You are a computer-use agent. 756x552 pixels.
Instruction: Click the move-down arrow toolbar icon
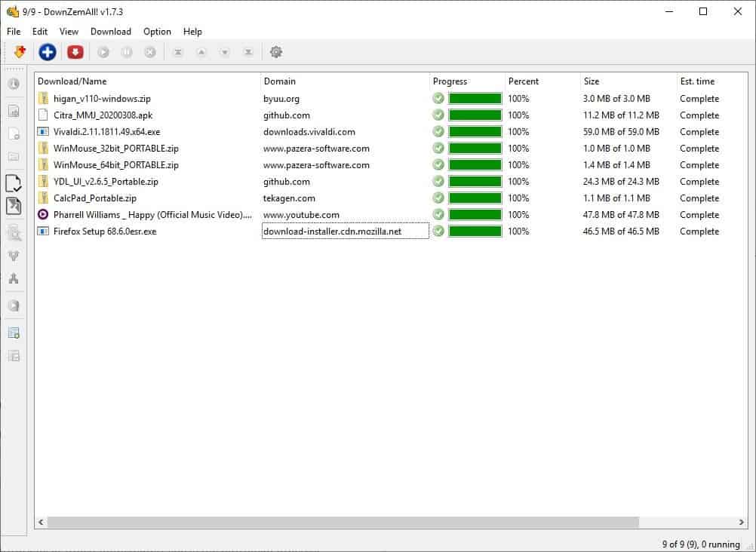point(225,52)
